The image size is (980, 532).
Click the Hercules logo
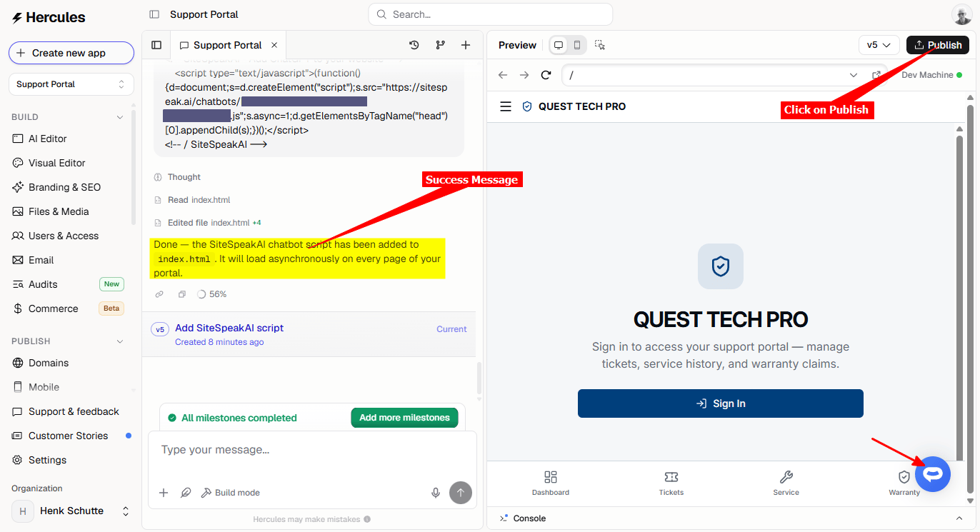click(49, 17)
